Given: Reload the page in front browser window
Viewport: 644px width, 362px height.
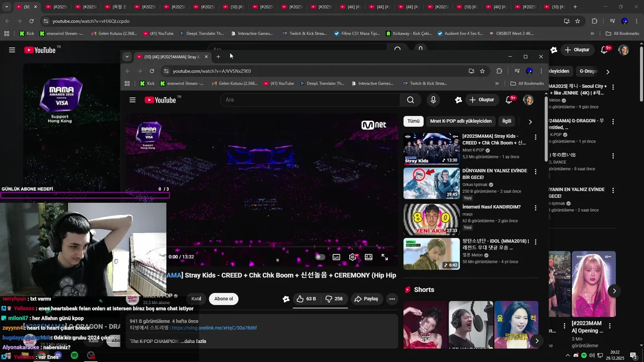Looking at the screenshot, I should (x=152, y=71).
